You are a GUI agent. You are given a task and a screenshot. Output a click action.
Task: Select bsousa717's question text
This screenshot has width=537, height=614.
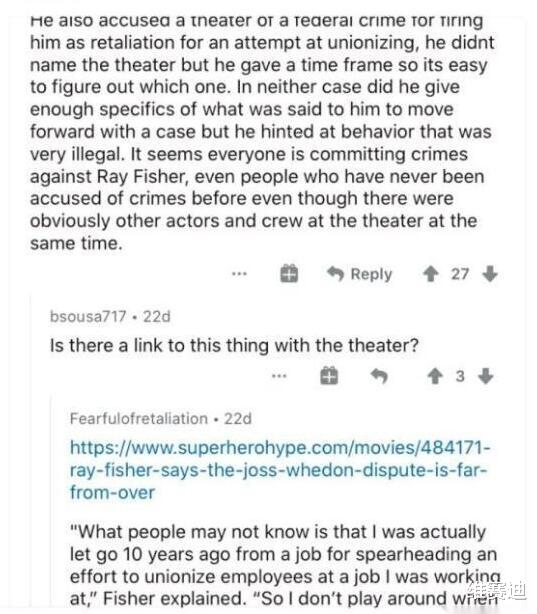pyautogui.click(x=234, y=345)
